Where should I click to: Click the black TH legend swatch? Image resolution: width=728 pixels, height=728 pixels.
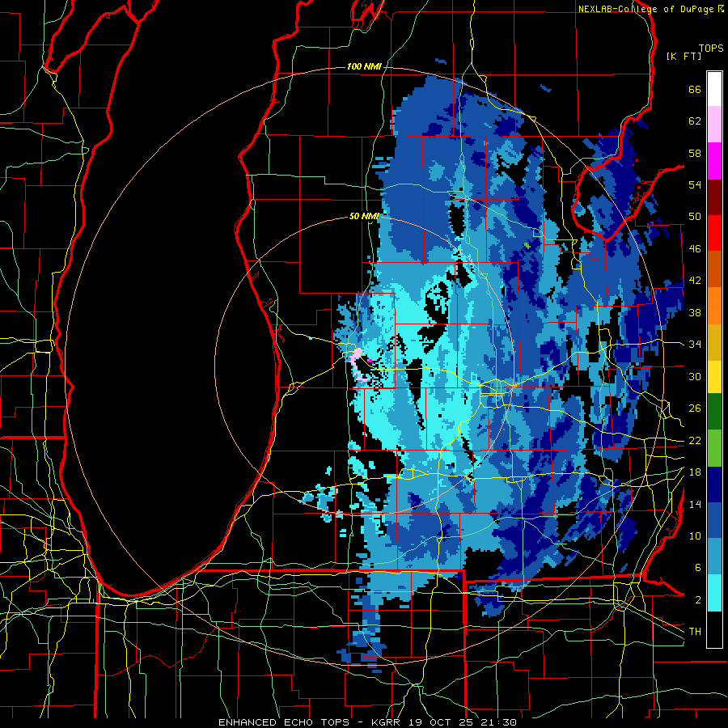[714, 629]
